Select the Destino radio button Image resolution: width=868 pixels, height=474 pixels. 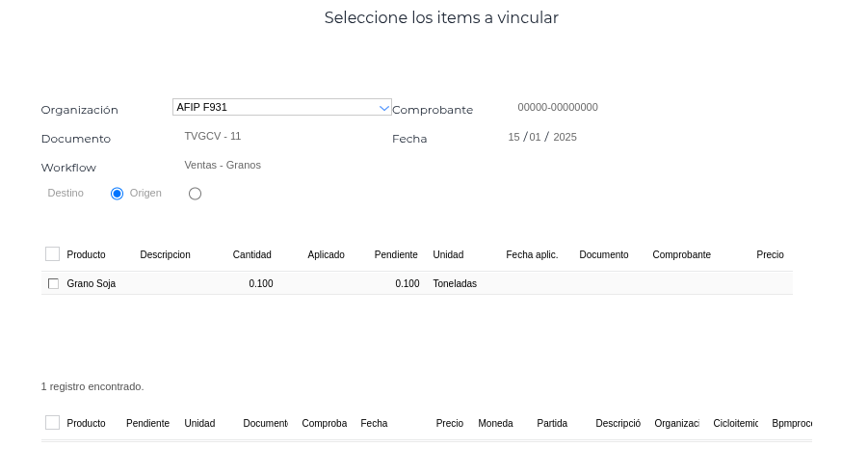click(x=118, y=194)
